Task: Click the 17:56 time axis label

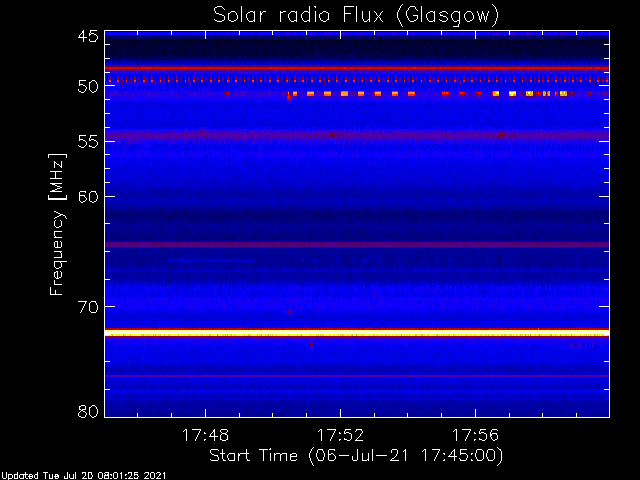Action: point(476,435)
